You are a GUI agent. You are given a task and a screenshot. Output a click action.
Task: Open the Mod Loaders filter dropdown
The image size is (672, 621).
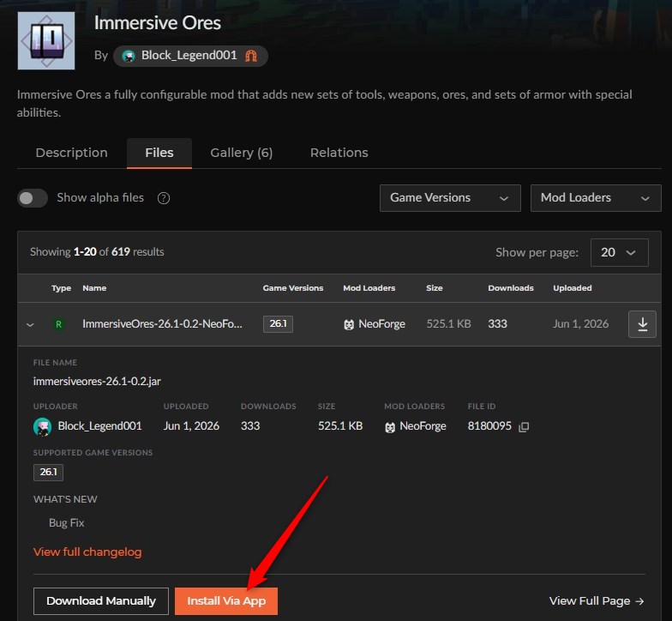click(596, 198)
